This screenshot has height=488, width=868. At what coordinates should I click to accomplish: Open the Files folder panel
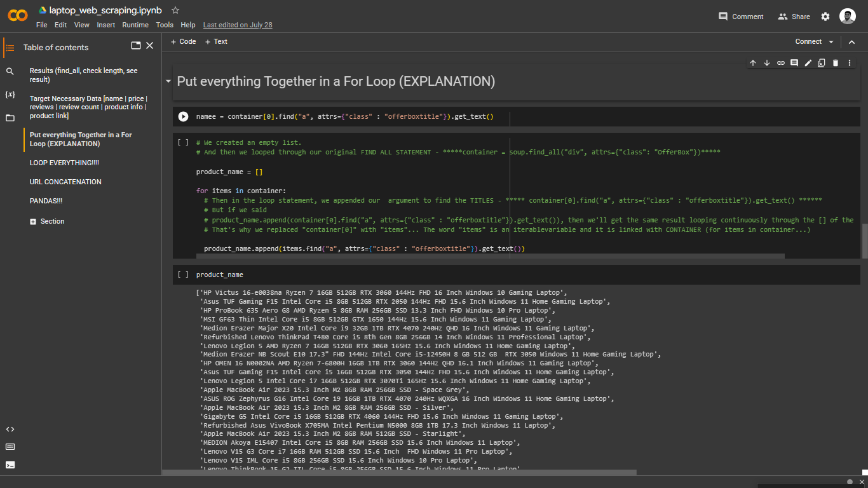(x=10, y=118)
